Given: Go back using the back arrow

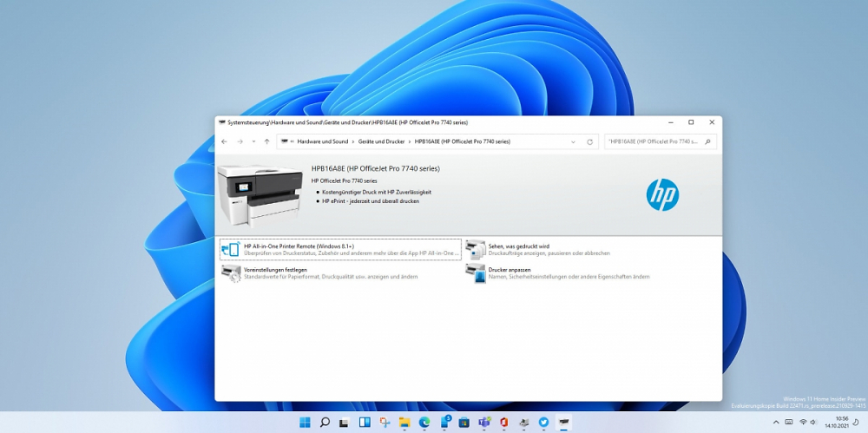Looking at the screenshot, I should tap(224, 141).
